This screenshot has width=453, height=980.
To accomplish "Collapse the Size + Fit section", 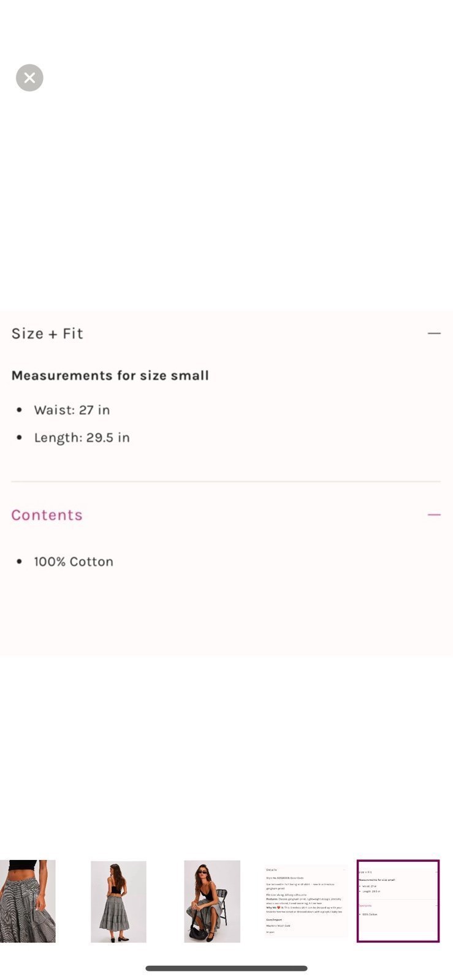I will tap(434, 333).
